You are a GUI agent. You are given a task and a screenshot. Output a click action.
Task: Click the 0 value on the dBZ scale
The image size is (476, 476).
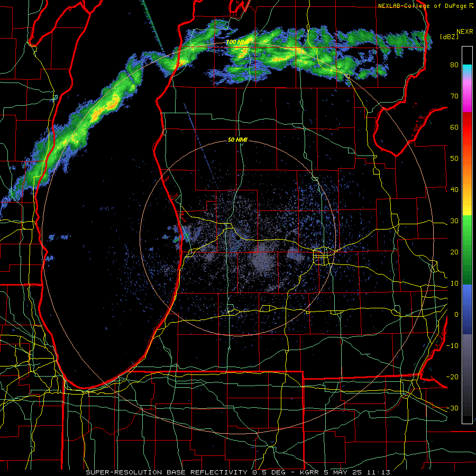[x=456, y=315]
